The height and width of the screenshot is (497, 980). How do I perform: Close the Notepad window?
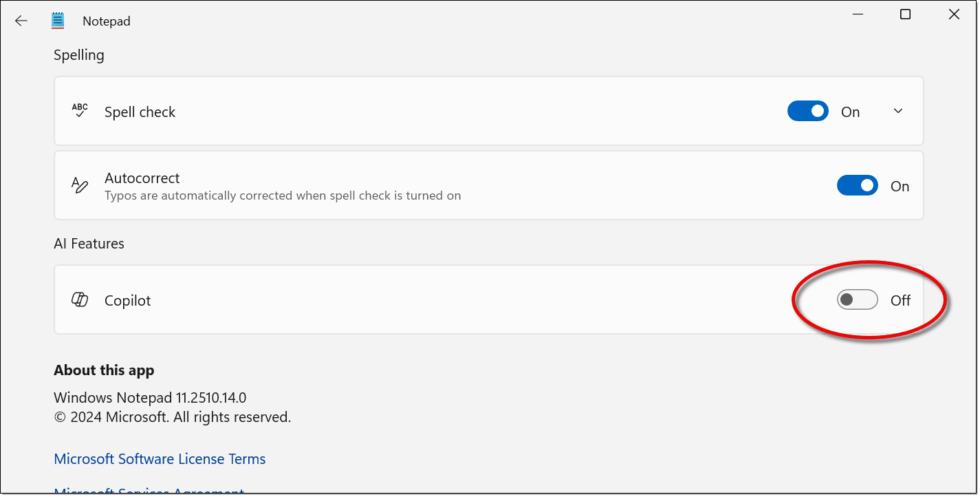(954, 14)
